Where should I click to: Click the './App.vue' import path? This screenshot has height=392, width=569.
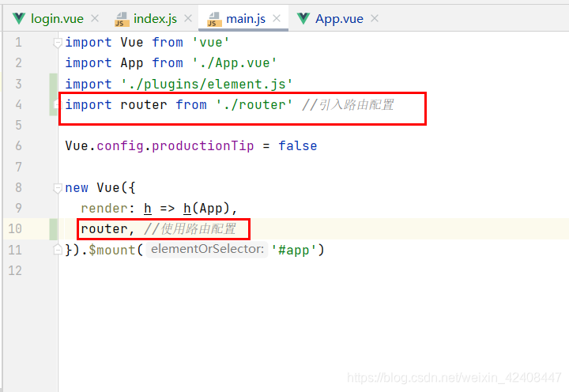pyautogui.click(x=235, y=63)
